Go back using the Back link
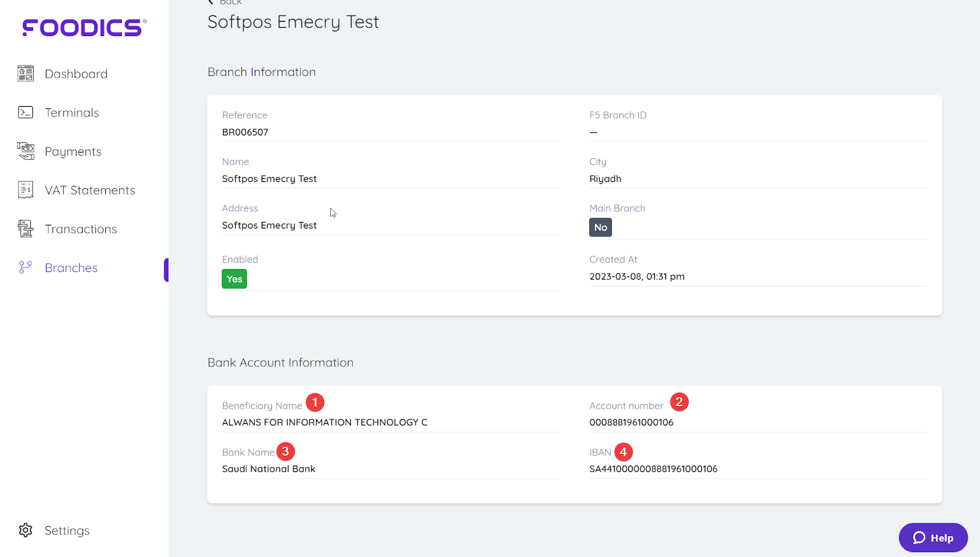The height and width of the screenshot is (557, 980). [x=225, y=2]
